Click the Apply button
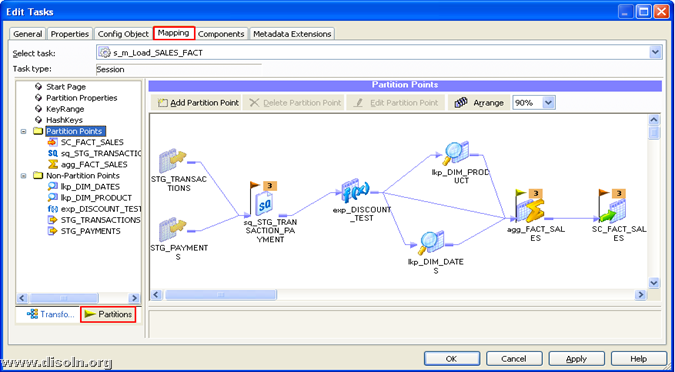 coord(576,359)
